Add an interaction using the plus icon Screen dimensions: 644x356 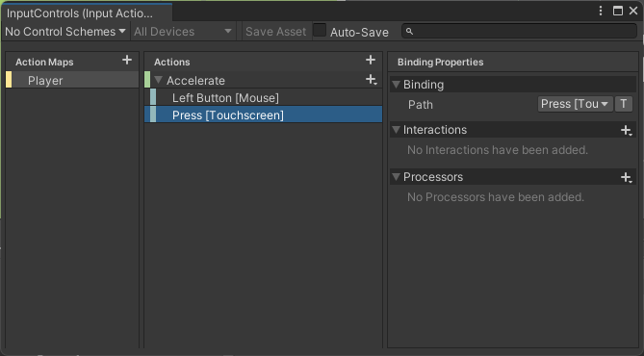click(627, 131)
